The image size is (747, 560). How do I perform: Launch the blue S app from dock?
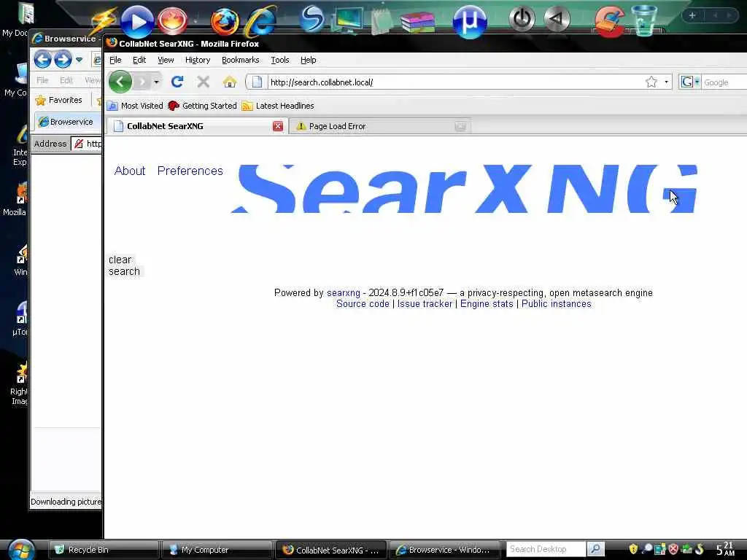click(x=312, y=19)
